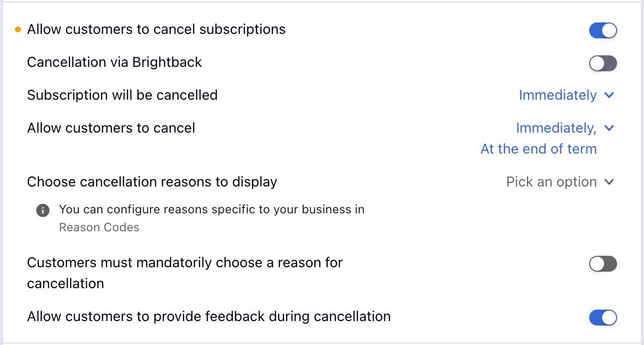
Task: Click the Cancellation via Brightback label
Action: 114,62
